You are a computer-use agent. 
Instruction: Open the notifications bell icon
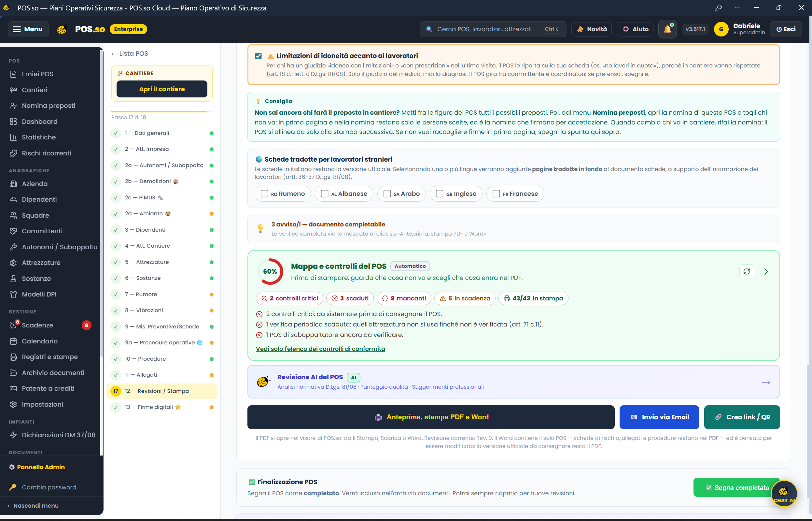pyautogui.click(x=667, y=29)
